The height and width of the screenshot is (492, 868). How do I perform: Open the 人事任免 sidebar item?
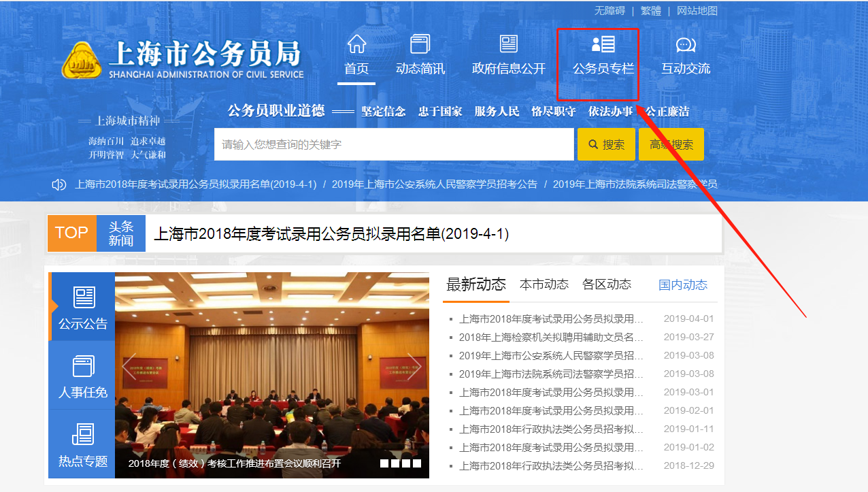(82, 376)
